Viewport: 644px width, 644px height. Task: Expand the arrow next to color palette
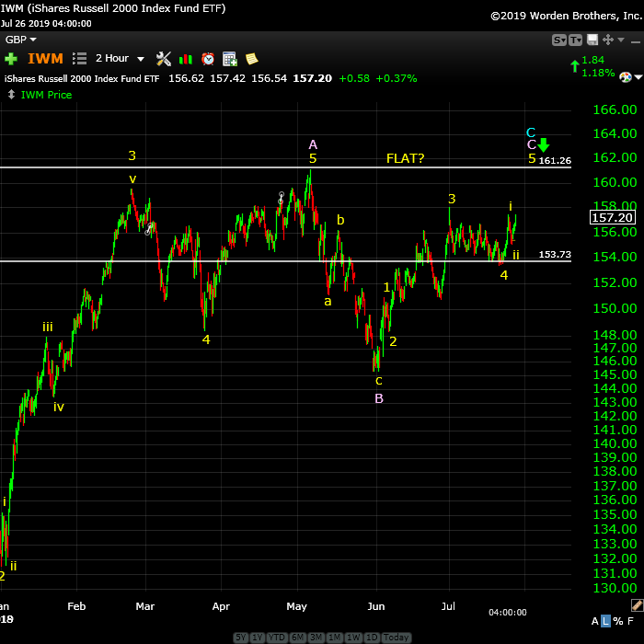pyautogui.click(x=638, y=76)
